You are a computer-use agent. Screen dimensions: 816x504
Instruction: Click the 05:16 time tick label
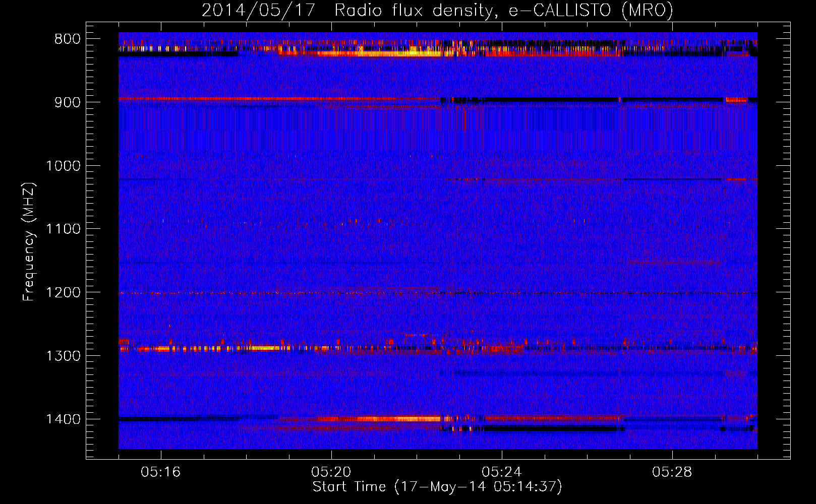click(161, 472)
